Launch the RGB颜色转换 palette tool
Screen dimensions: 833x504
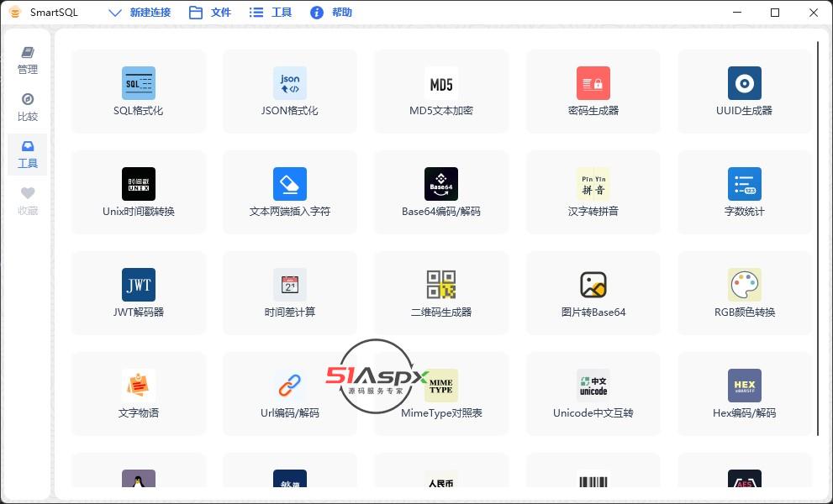[x=744, y=292]
